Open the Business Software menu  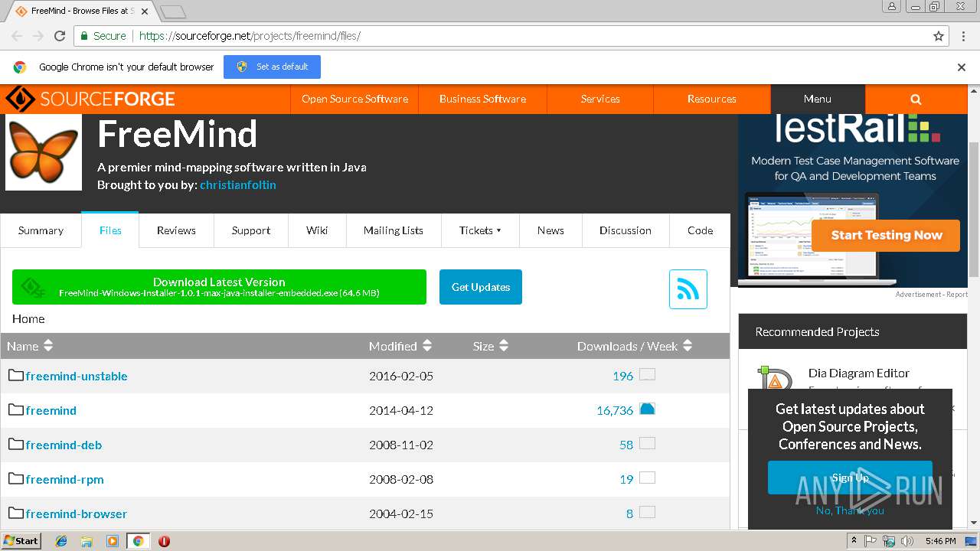tap(482, 99)
